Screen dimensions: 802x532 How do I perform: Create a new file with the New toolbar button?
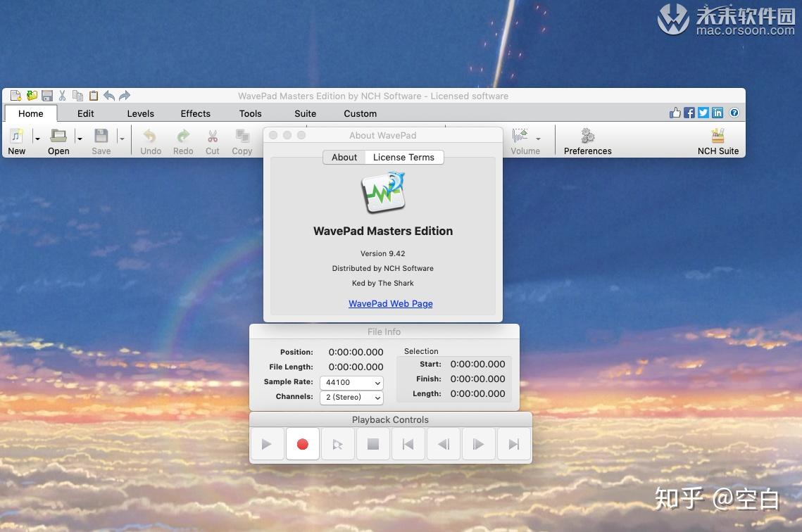16,141
